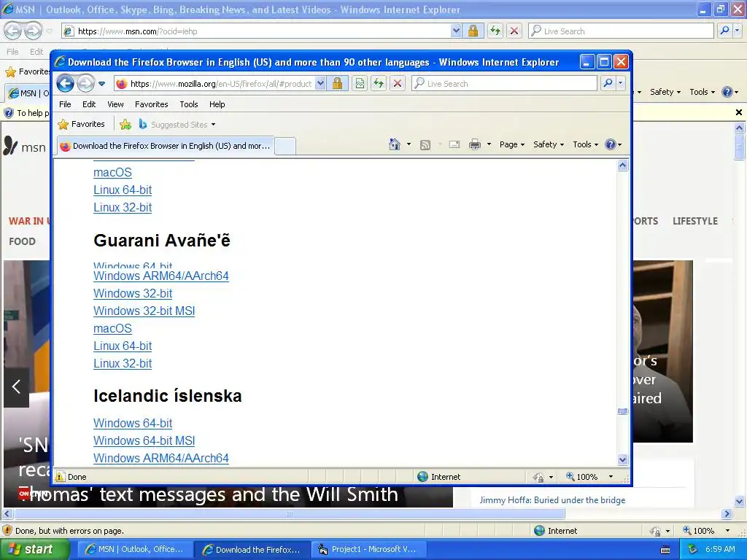The width and height of the screenshot is (747, 560).
Task: Click Add to Favorites Bar icon
Action: tap(125, 124)
